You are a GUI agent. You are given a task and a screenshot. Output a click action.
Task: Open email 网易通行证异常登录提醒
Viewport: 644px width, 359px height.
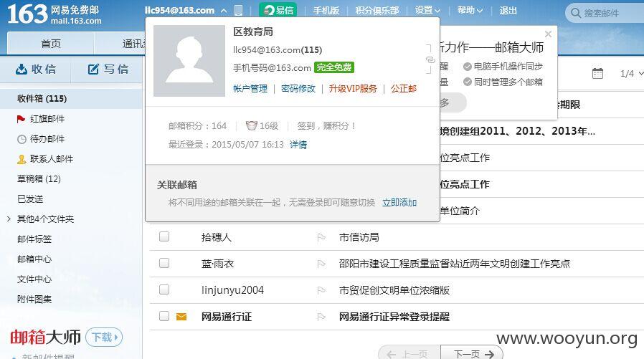(394, 317)
